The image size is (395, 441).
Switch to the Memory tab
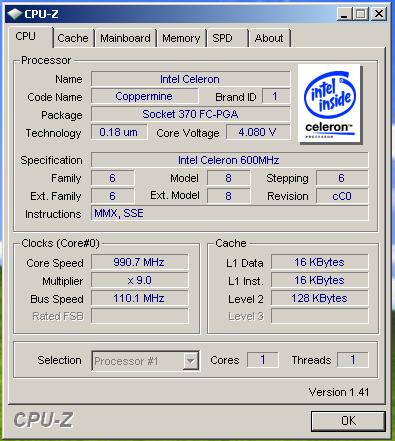coord(181,38)
